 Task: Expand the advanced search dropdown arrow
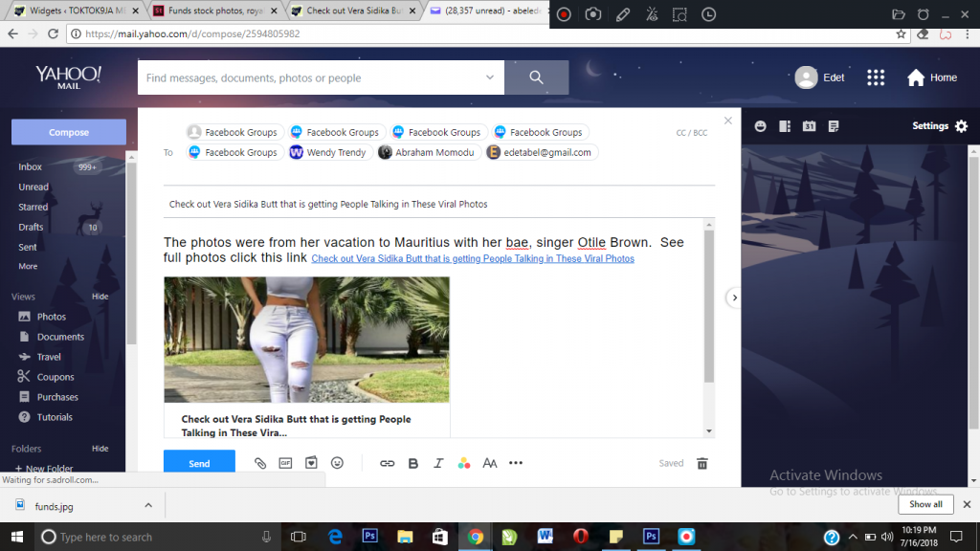[489, 77]
